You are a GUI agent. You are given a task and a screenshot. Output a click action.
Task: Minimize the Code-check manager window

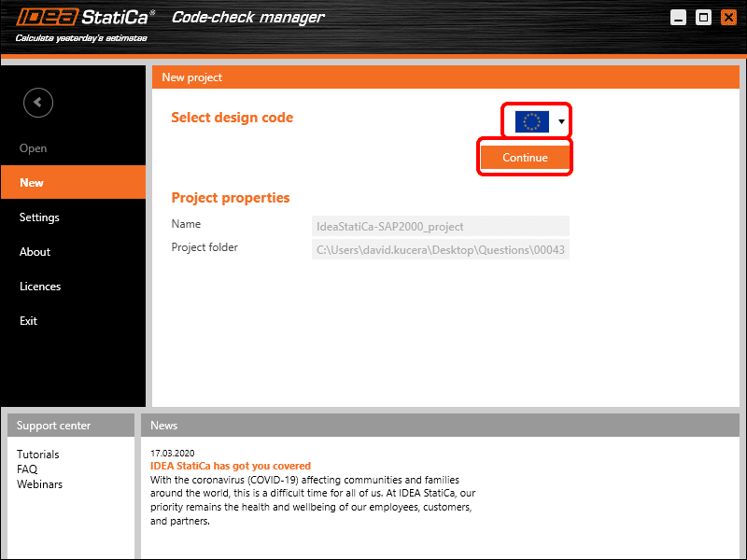[x=678, y=18]
